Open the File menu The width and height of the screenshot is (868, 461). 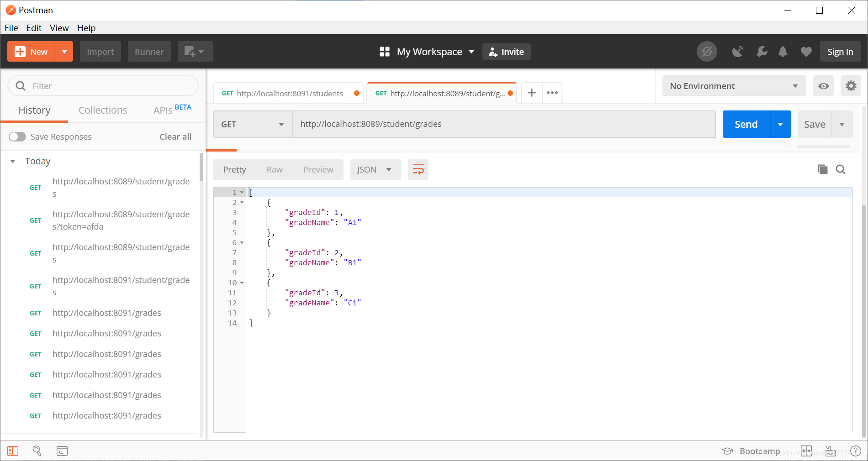point(11,28)
